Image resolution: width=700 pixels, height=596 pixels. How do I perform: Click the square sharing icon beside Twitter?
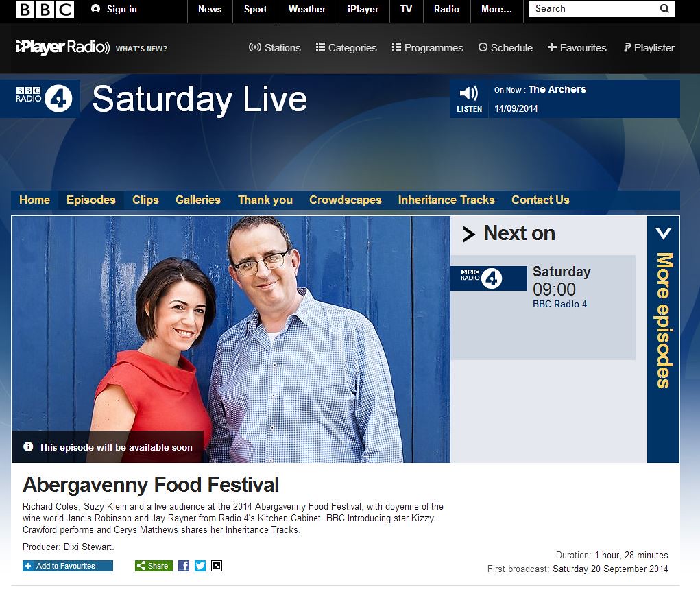(x=217, y=566)
